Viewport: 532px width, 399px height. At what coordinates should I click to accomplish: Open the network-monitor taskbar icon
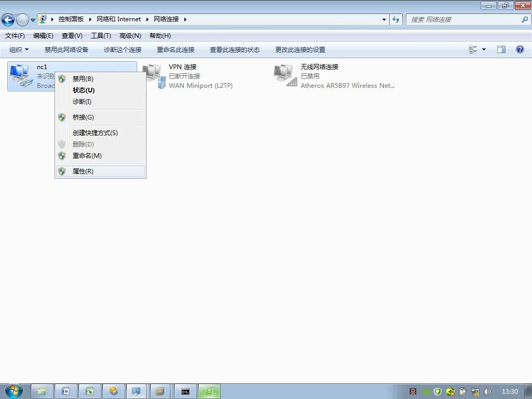[x=137, y=392]
